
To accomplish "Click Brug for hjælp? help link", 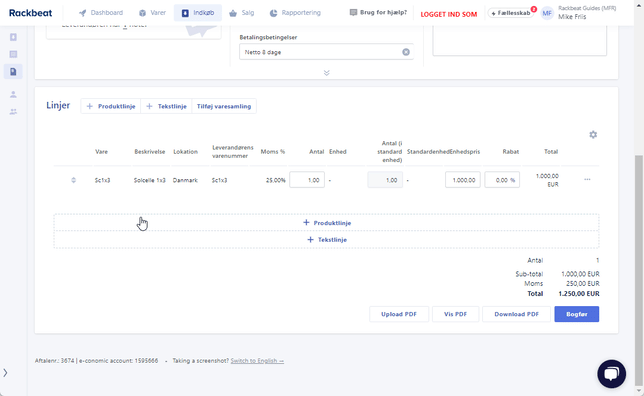I will [378, 12].
